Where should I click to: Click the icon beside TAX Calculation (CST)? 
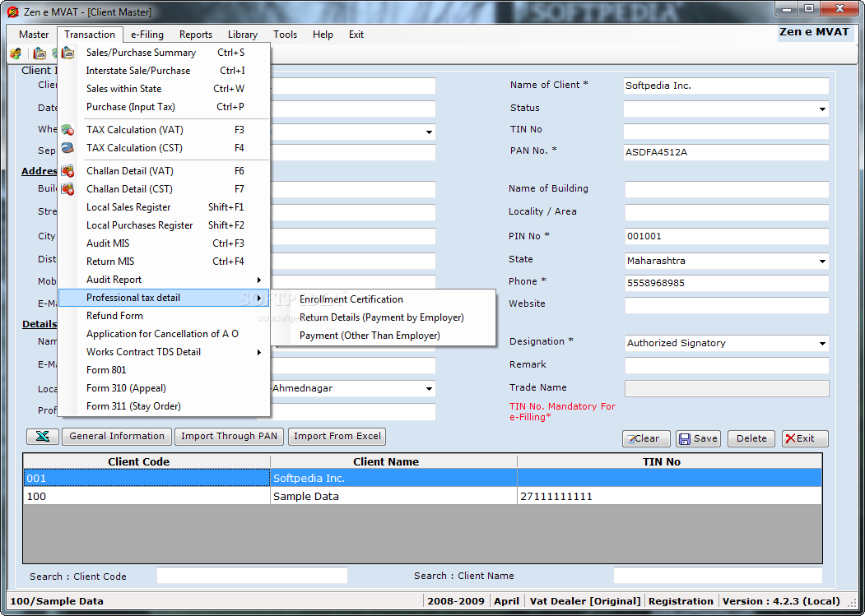tap(67, 148)
